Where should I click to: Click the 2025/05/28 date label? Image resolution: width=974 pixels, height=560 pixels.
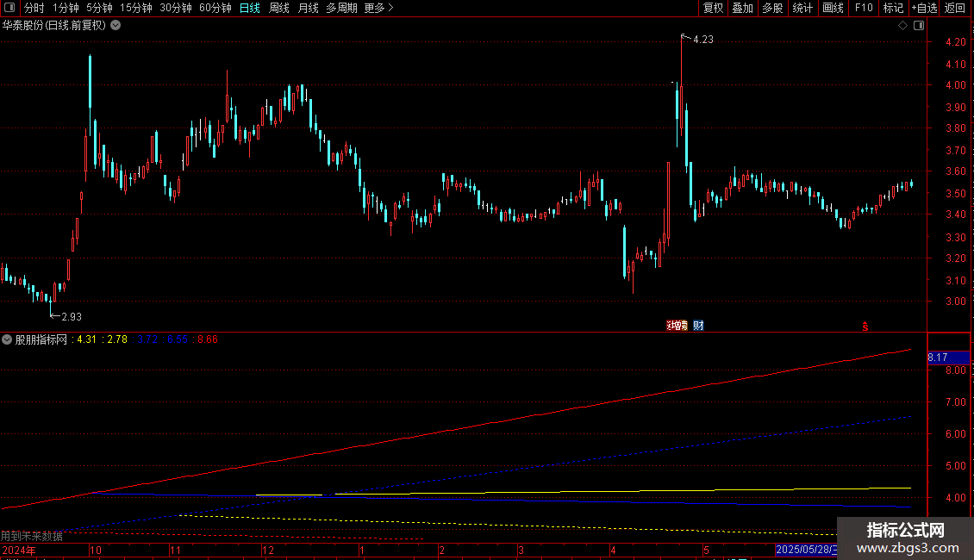pyautogui.click(x=806, y=550)
